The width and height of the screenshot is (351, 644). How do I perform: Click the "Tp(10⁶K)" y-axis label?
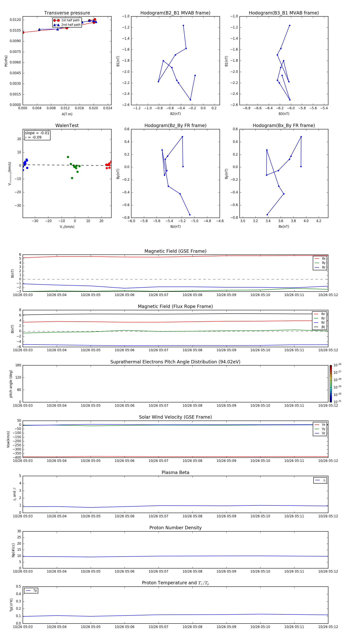point(11,605)
